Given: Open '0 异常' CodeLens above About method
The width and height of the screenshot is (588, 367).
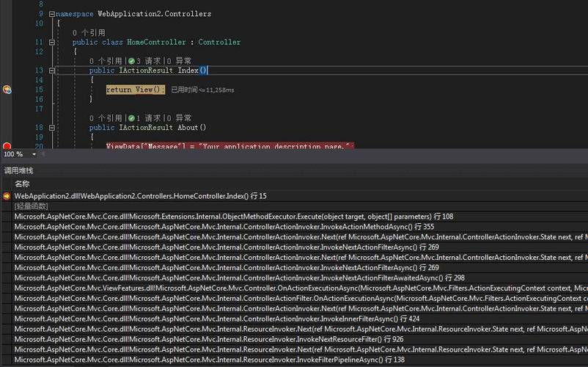Looking at the screenshot, I should point(179,118).
